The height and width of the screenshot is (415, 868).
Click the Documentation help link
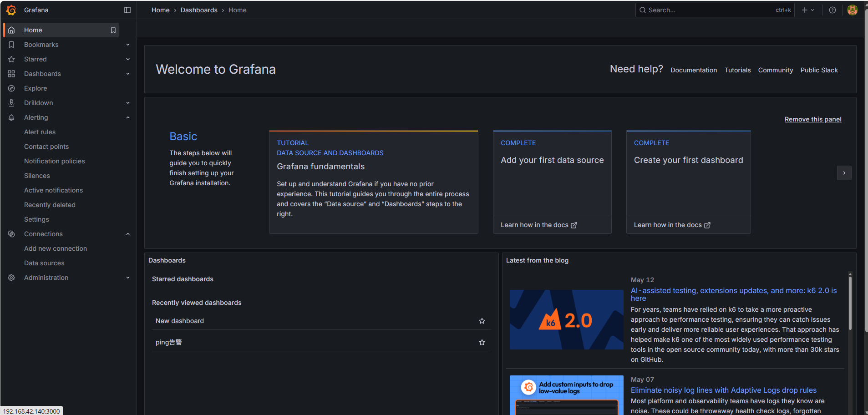click(694, 70)
